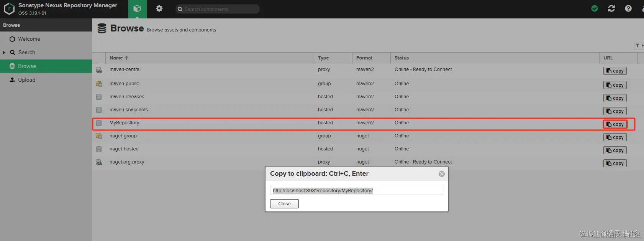Click the Upload icon in sidebar
The height and width of the screenshot is (241, 644).
(x=12, y=80)
